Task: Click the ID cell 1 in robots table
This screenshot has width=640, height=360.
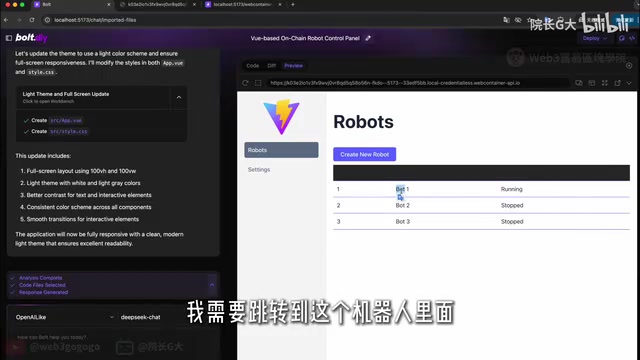Action: (338, 189)
